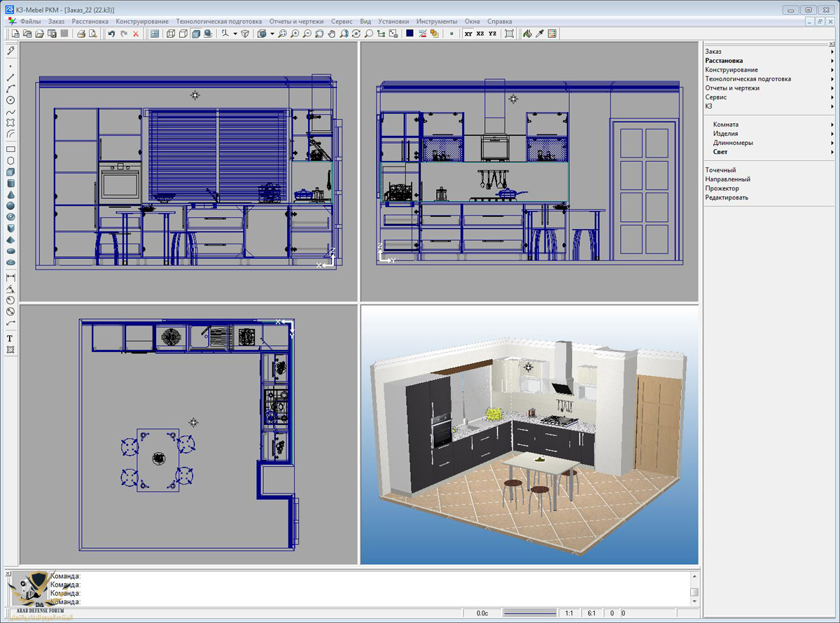This screenshot has height=623, width=840.
Task: Select the cylinder solid tool
Action: coord(11,183)
